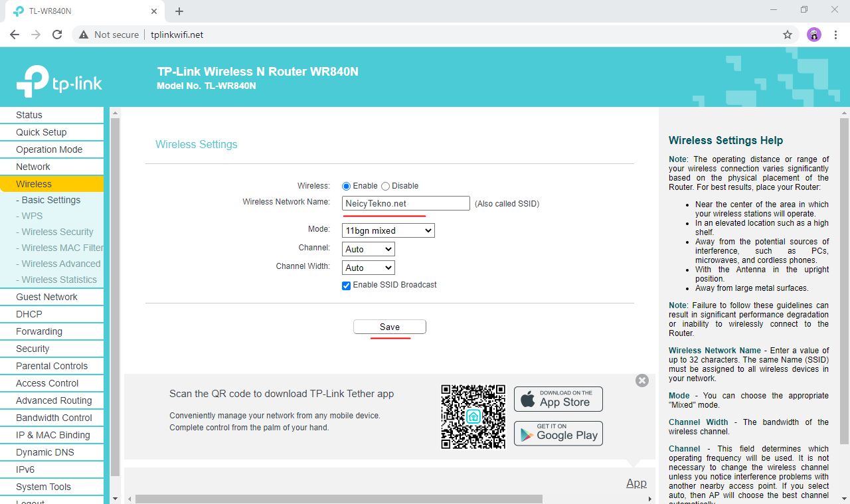Click the Wireless Network Name field
850x504 pixels.
(x=406, y=203)
